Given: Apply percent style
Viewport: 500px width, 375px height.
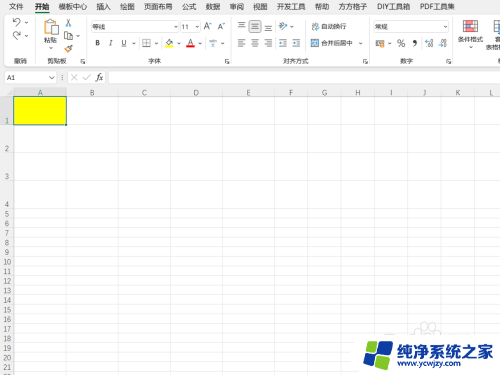Looking at the screenshot, I should pos(401,43).
